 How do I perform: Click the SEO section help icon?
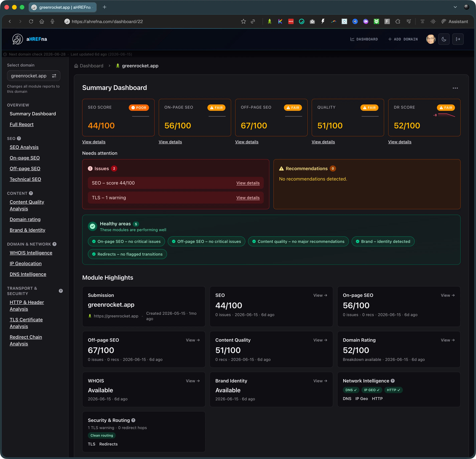(19, 138)
